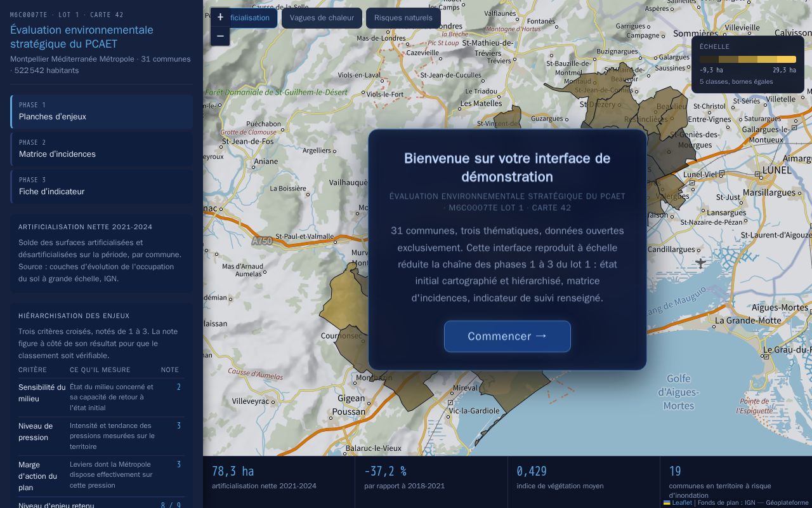Select the Sensibilité du milieu criterion row
812x508 pixels.
101,398
